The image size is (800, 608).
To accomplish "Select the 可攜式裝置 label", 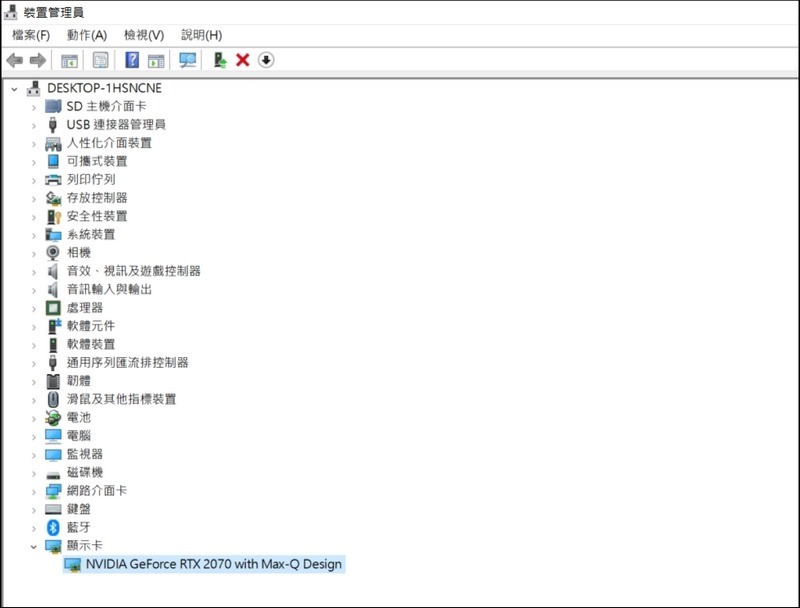I will pyautogui.click(x=97, y=161).
